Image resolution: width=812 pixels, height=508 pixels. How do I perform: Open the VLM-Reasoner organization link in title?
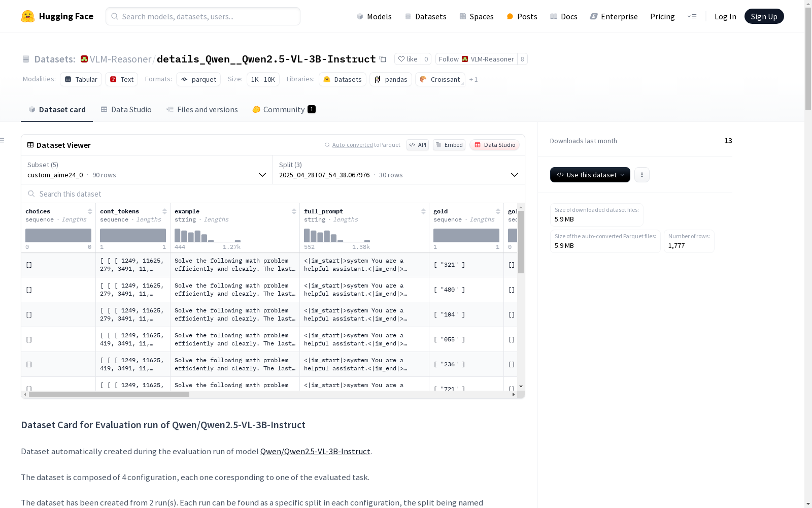(120, 59)
